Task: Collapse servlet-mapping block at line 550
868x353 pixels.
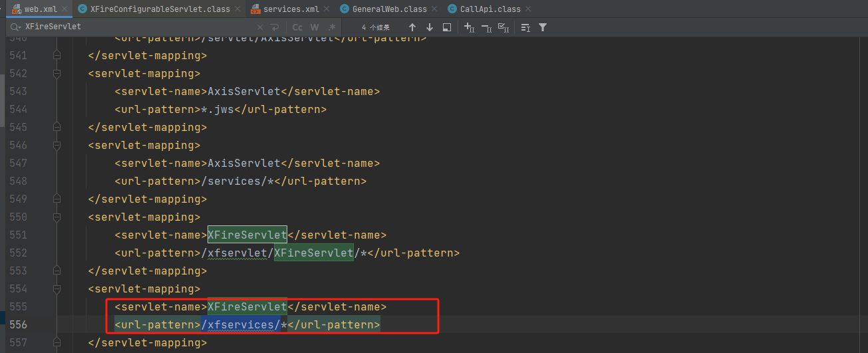Action: tap(57, 217)
